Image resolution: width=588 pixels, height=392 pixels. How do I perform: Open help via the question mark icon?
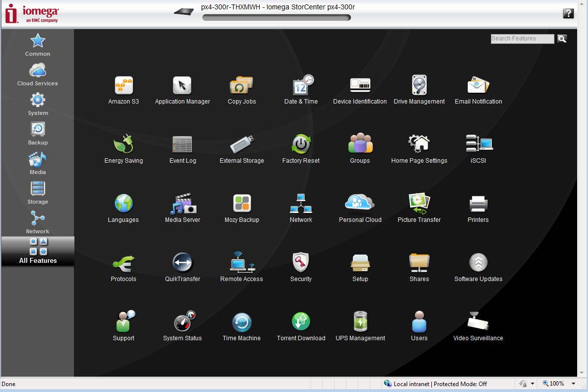coord(568,13)
